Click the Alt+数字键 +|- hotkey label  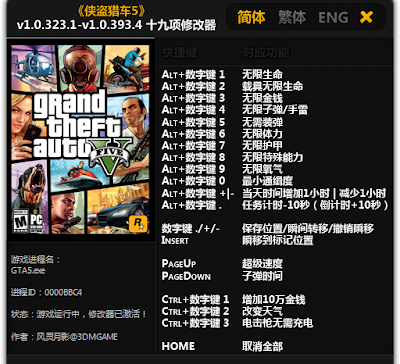tap(198, 193)
